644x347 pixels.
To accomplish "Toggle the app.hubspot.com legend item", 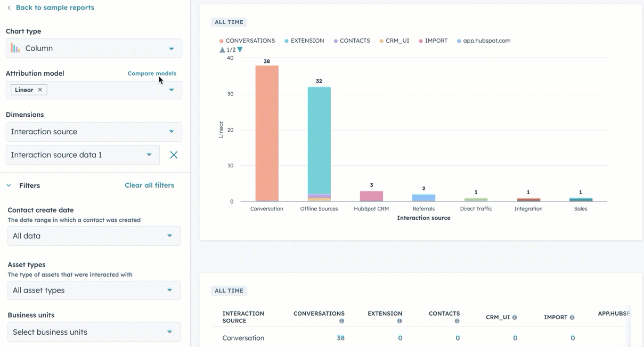I will pos(484,41).
